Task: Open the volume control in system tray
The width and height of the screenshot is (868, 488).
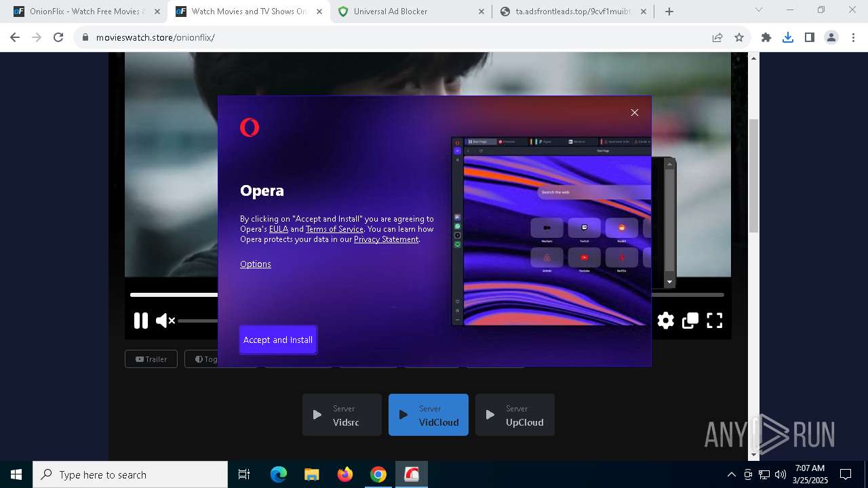Action: 781,474
